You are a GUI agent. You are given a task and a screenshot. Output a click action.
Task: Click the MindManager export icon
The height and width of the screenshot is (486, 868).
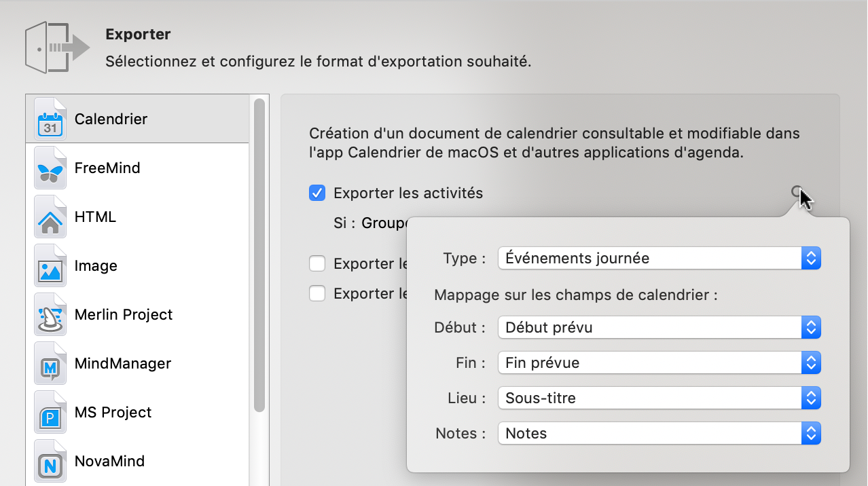pyautogui.click(x=51, y=362)
